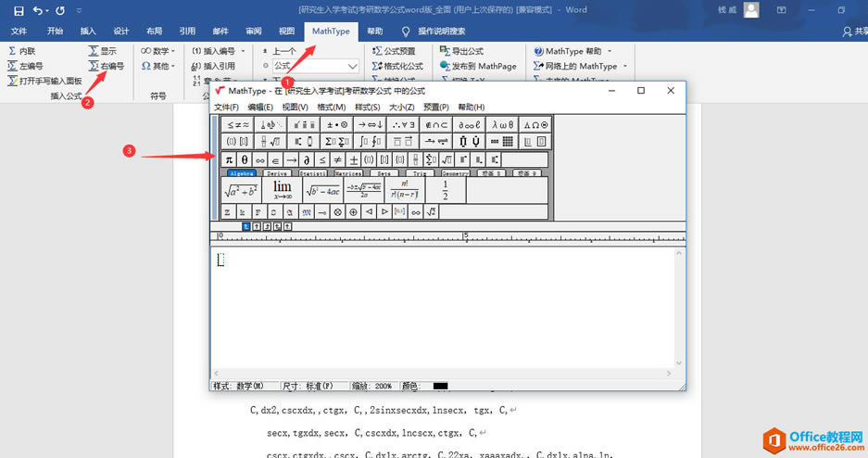
Task: Insert infinity symbol in small bar row
Action: 259,160
